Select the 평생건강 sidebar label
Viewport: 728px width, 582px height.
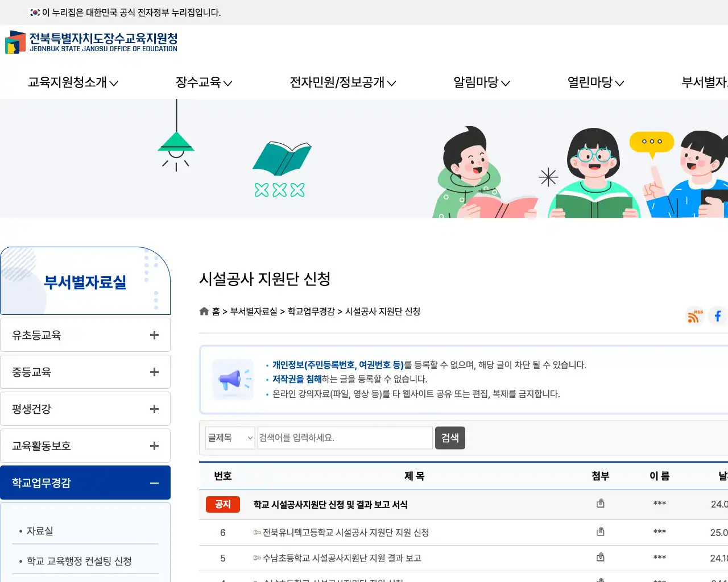click(31, 409)
